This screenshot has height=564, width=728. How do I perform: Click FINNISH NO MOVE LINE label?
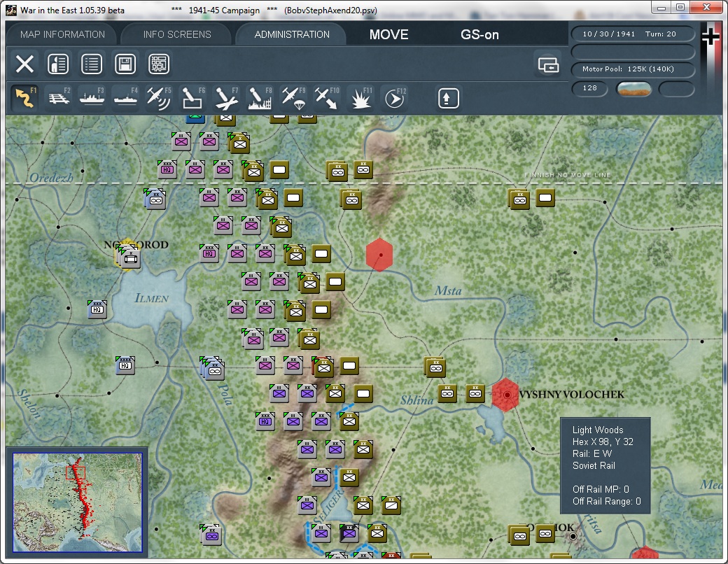(568, 175)
